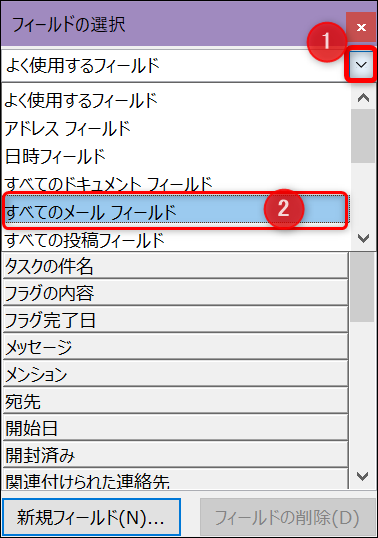Choose first よく使用するフィールド list entry
Image resolution: width=378 pixels, height=538 pixels.
176,101
